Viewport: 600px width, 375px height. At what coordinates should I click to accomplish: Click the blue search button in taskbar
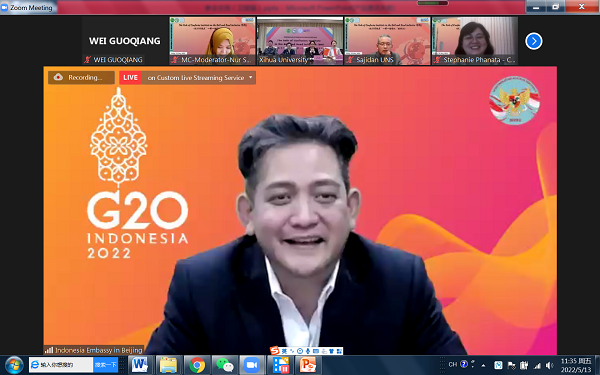[106, 365]
